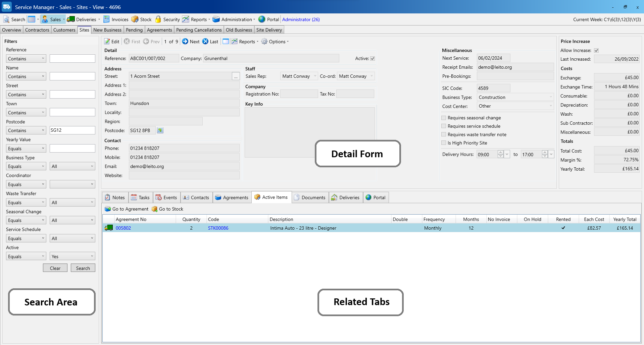Viewport: 644px width, 345px height.
Task: Open the Sales Rep dropdown
Action: (x=315, y=76)
